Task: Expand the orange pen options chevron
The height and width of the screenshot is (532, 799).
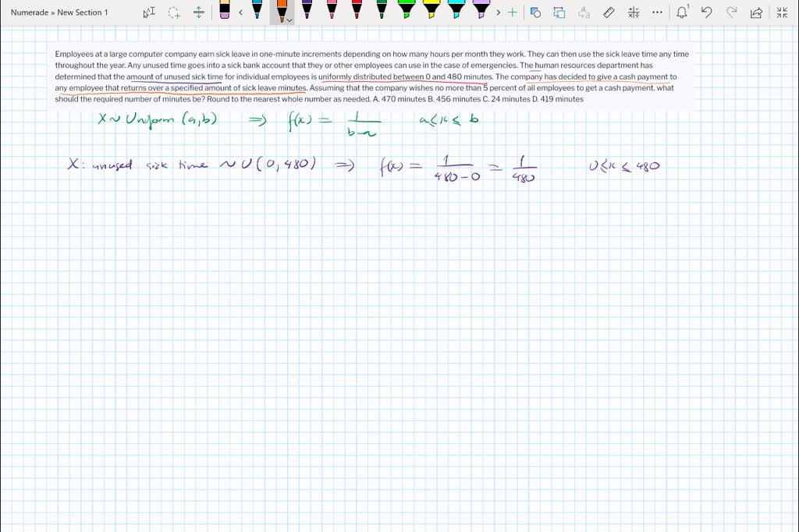Action: click(x=289, y=20)
